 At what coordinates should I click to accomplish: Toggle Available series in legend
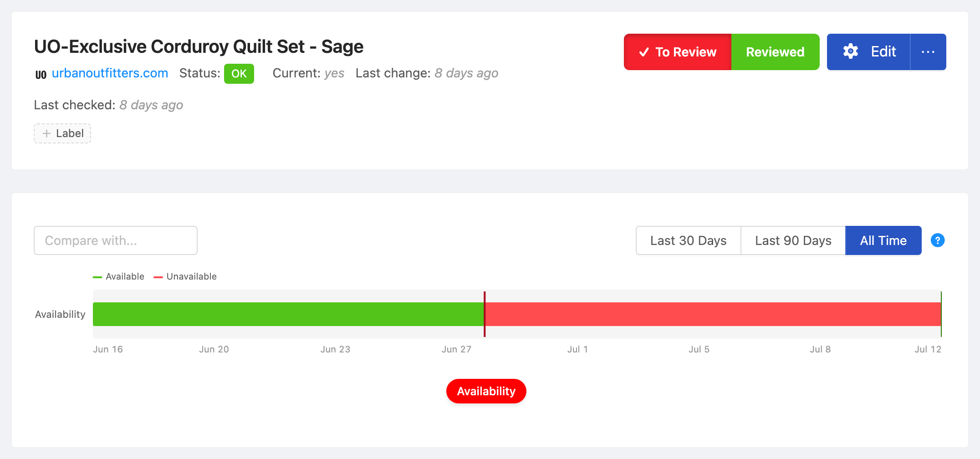pyautogui.click(x=118, y=276)
